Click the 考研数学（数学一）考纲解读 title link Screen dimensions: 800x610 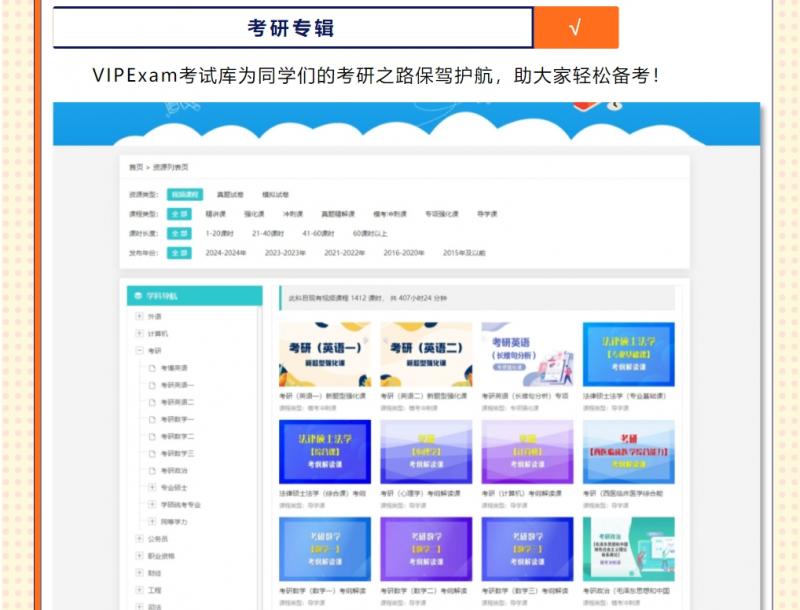(322, 591)
